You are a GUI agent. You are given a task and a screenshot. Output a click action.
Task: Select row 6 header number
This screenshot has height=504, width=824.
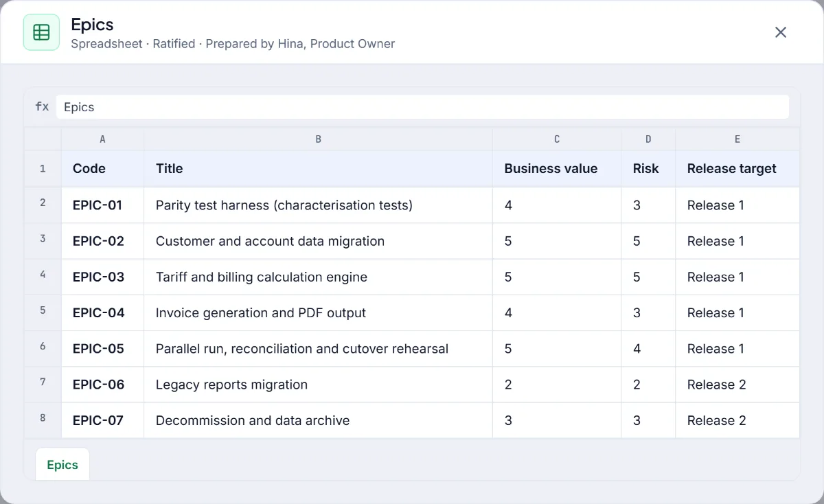pyautogui.click(x=43, y=348)
